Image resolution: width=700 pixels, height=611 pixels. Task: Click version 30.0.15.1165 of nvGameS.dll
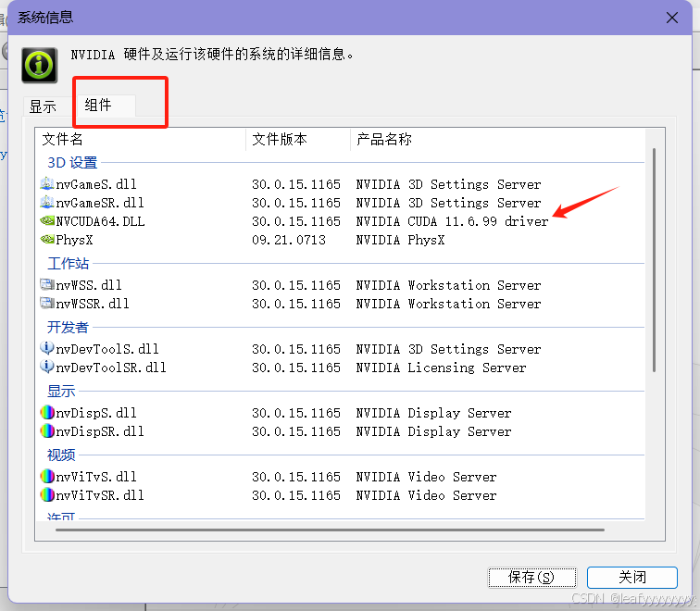coord(296,184)
